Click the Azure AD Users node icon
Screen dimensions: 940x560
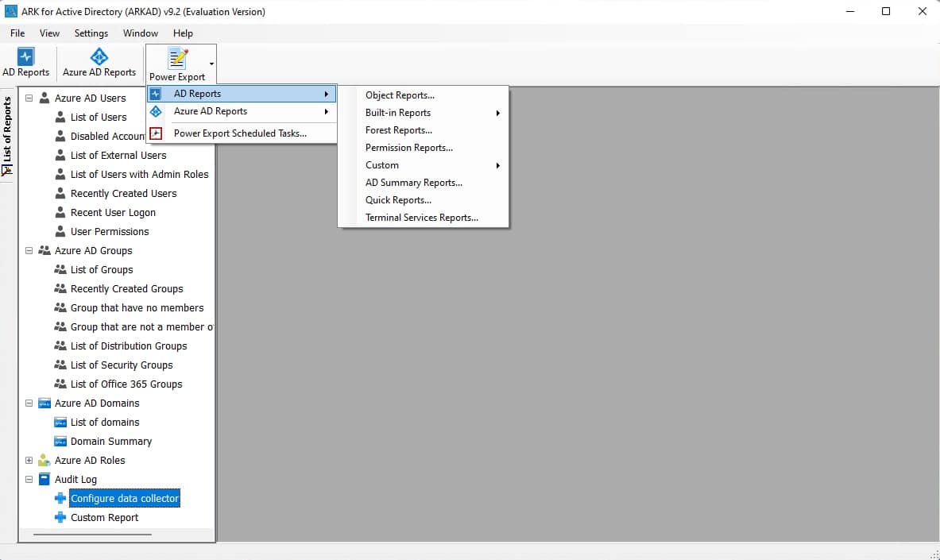[44, 98]
